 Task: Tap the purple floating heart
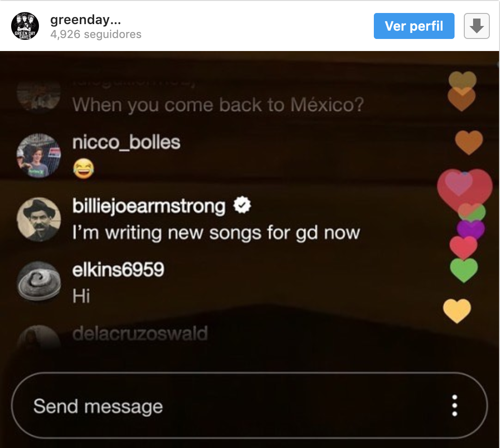[x=471, y=229]
